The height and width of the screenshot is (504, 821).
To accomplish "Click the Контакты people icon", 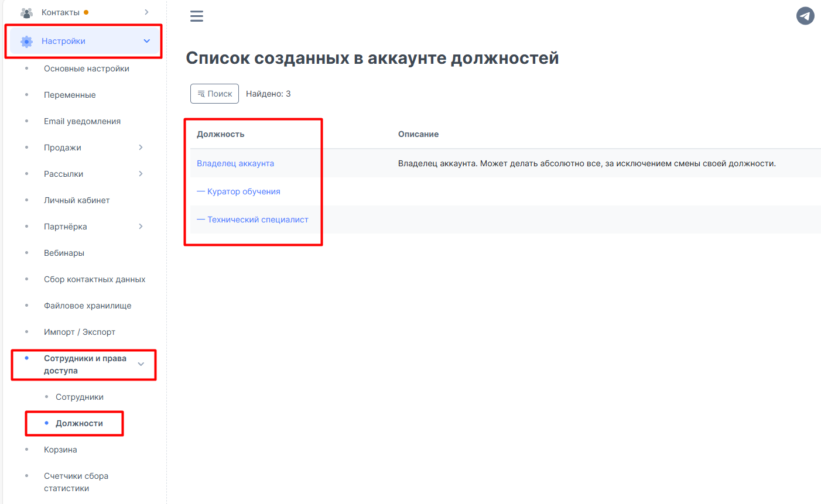I will tap(26, 12).
